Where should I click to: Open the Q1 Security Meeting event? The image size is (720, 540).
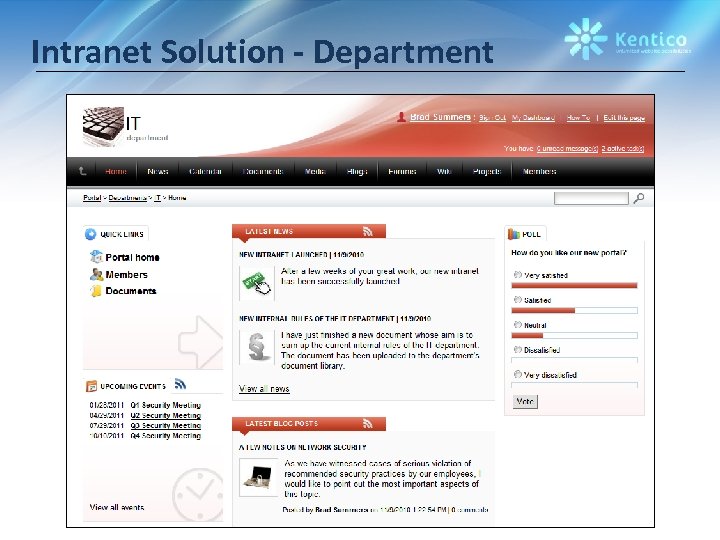click(166, 405)
